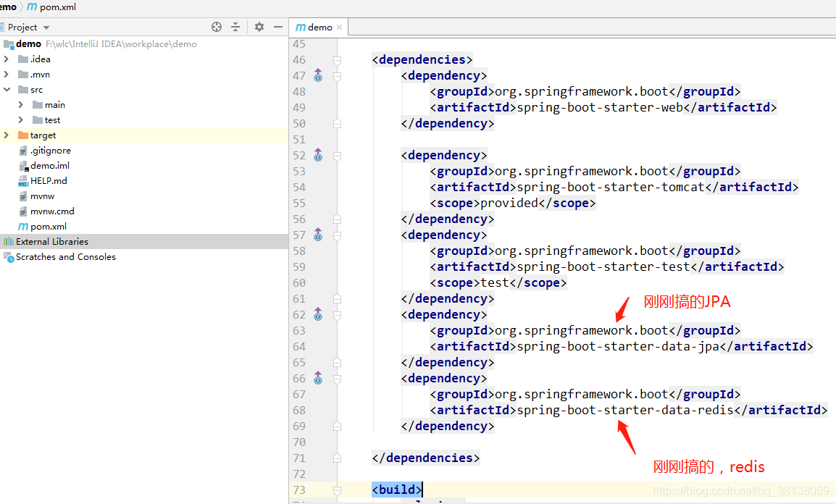This screenshot has height=504, width=836.
Task: Click the gutter update arrow beside line 47
Action: [x=317, y=75]
